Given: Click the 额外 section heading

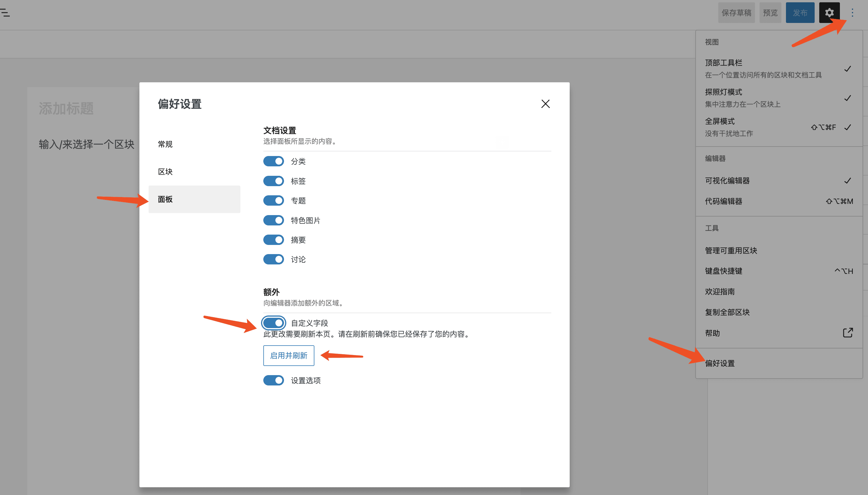Looking at the screenshot, I should [x=271, y=292].
